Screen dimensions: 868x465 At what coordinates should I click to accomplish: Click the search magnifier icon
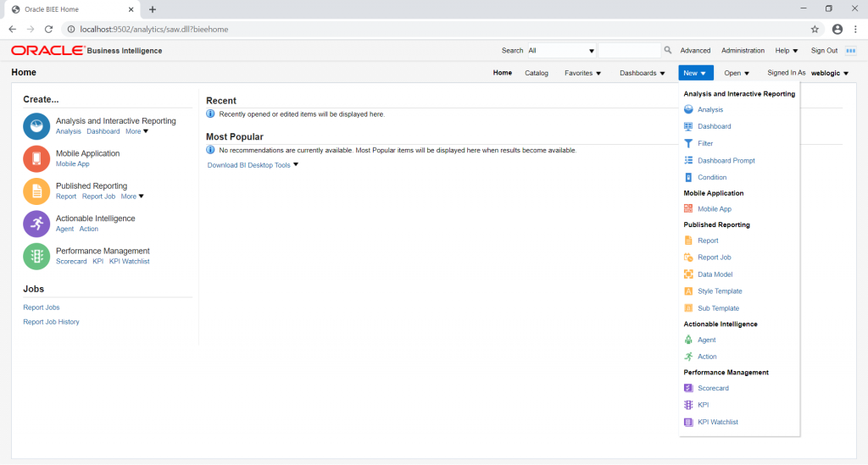point(668,50)
